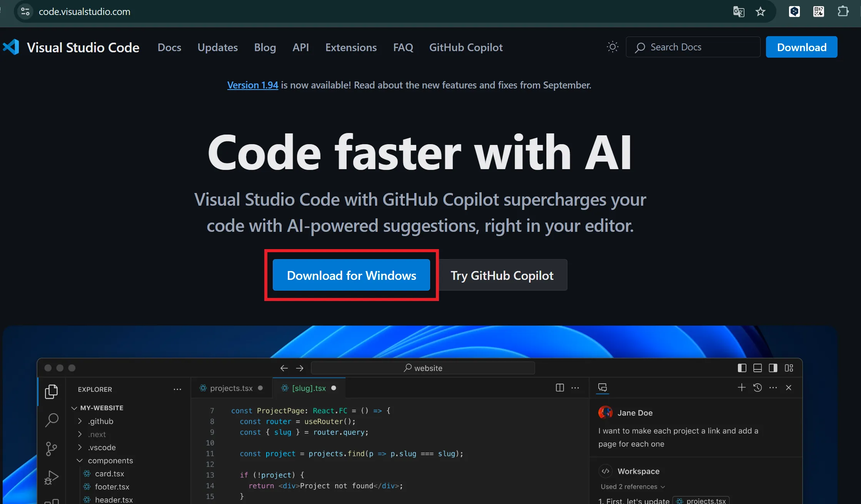861x504 pixels.
Task: Switch to the projects.tsx editor tab
Action: click(231, 388)
